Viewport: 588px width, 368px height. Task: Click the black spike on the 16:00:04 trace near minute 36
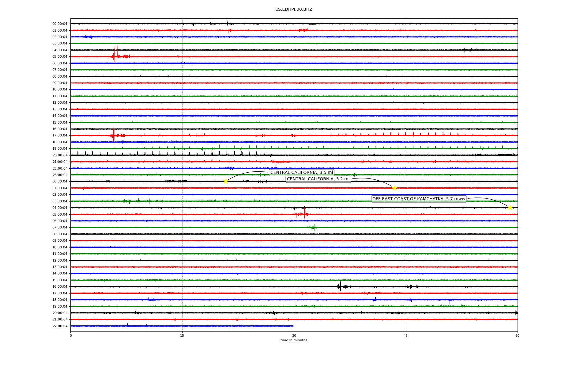[340, 286]
